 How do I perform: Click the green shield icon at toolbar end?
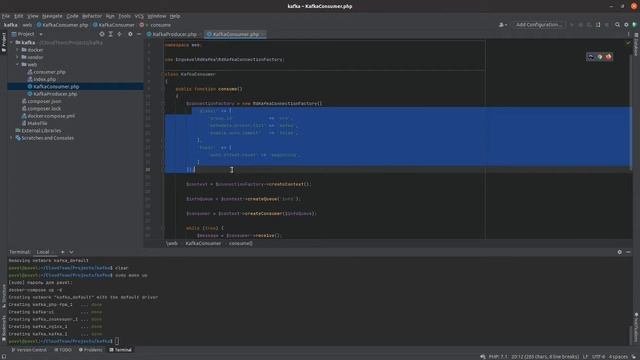634,24
